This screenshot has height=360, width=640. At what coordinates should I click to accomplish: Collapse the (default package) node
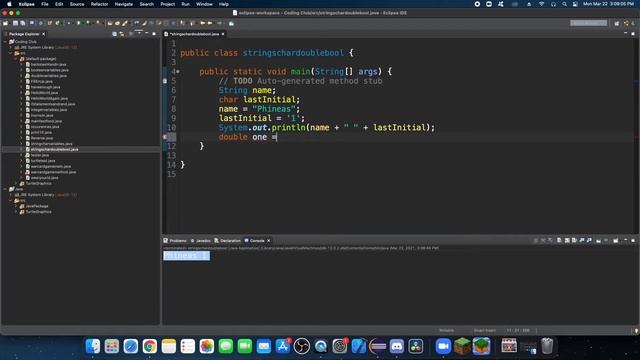point(16,59)
